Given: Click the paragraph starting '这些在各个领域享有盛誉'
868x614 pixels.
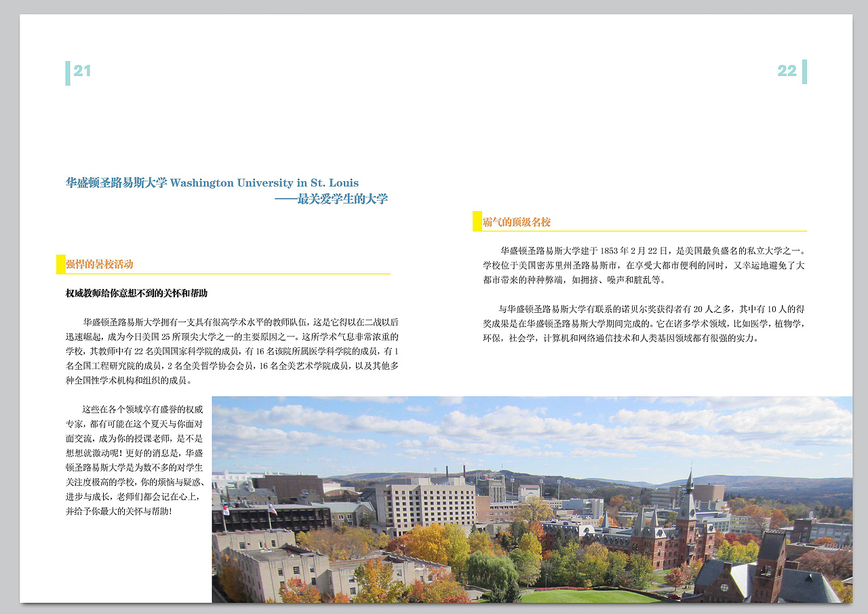Looking at the screenshot, I should (134, 461).
